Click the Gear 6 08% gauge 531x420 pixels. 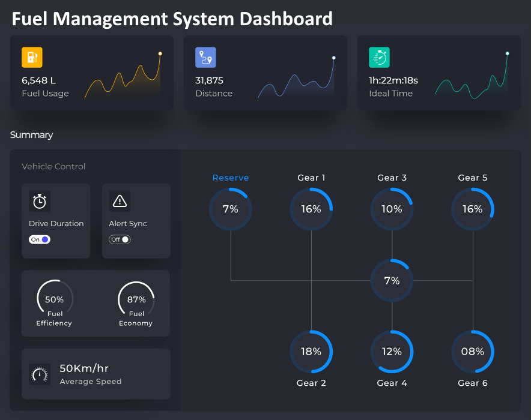[x=473, y=352]
